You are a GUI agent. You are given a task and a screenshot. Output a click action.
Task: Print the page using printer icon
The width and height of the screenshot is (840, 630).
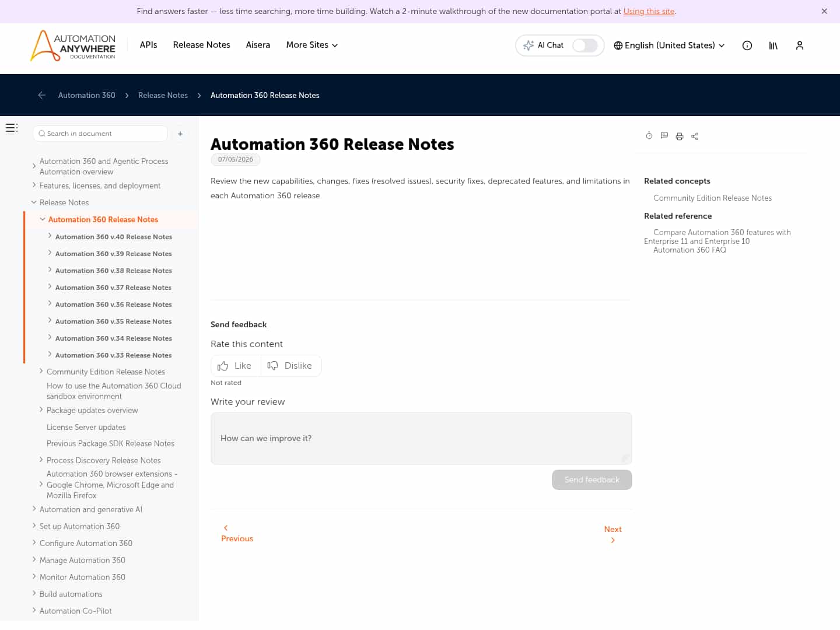click(x=680, y=136)
